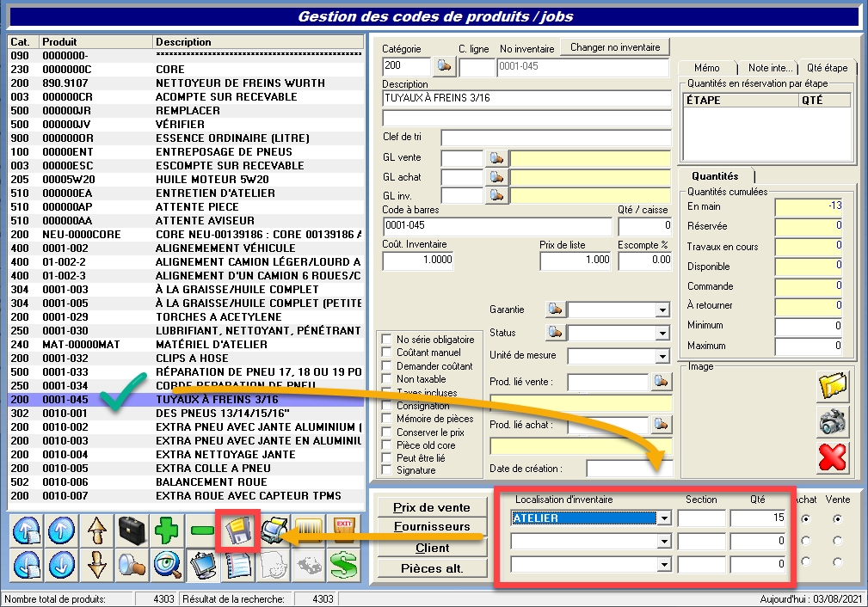The image size is (868, 607).
Task: Enable No série obligatoire checkbox
Action: pyautogui.click(x=387, y=340)
